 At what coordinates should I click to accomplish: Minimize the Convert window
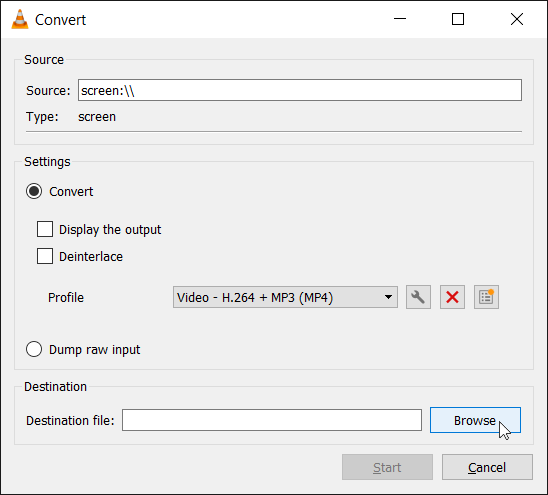click(x=400, y=19)
